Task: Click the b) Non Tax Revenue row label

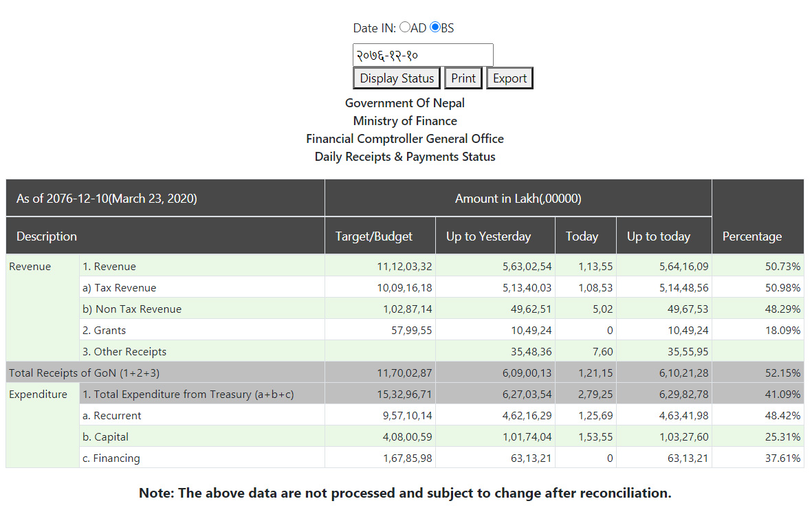Action: (132, 309)
